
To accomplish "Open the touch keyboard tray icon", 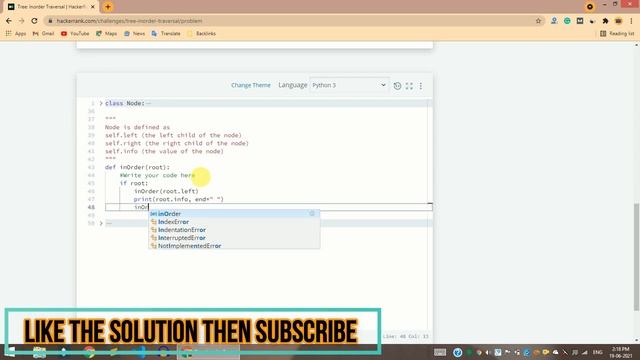I will (440, 352).
